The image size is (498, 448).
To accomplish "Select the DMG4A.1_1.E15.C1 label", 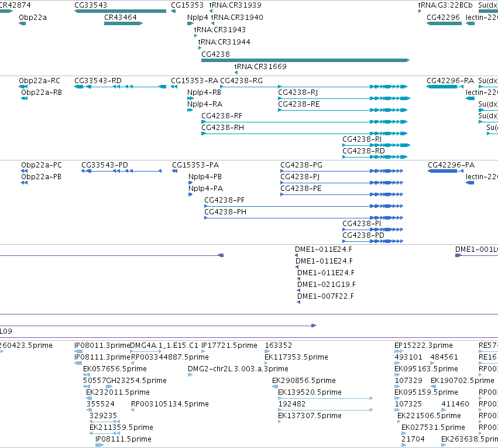I will (164, 346).
